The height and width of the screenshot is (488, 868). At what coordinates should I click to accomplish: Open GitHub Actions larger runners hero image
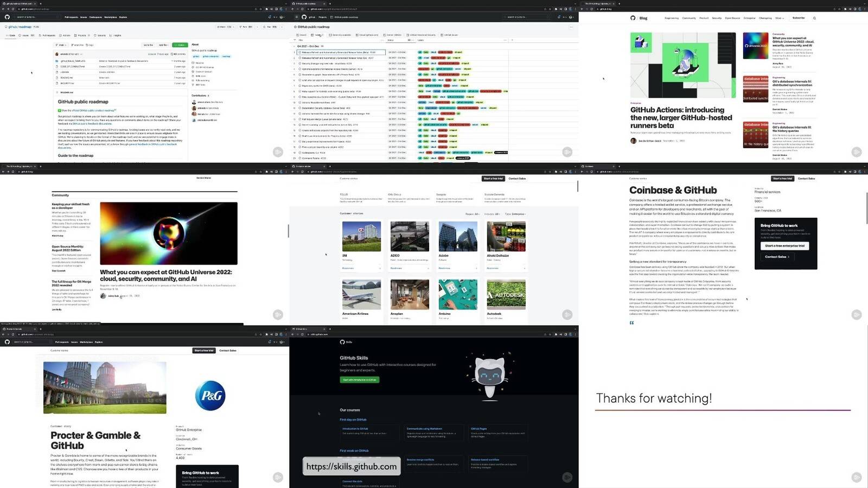coord(683,65)
